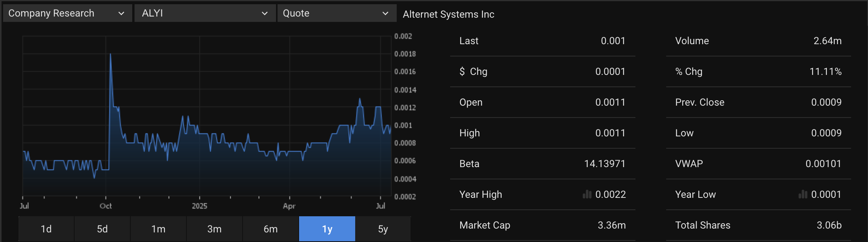Expand the ALYI ticker symbol dropdown
This screenshot has height=242, width=868.
[x=205, y=13]
